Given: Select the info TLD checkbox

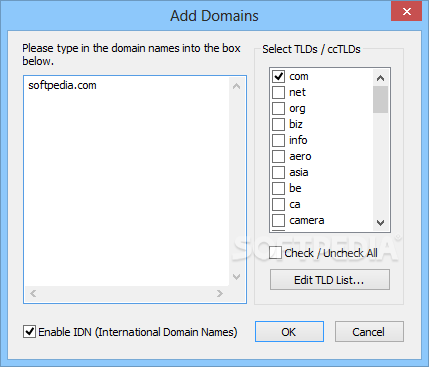Looking at the screenshot, I should [x=278, y=140].
